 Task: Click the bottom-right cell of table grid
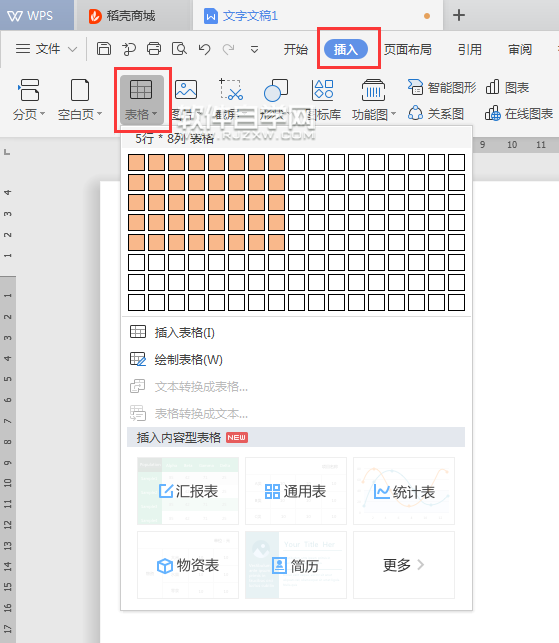(456, 303)
